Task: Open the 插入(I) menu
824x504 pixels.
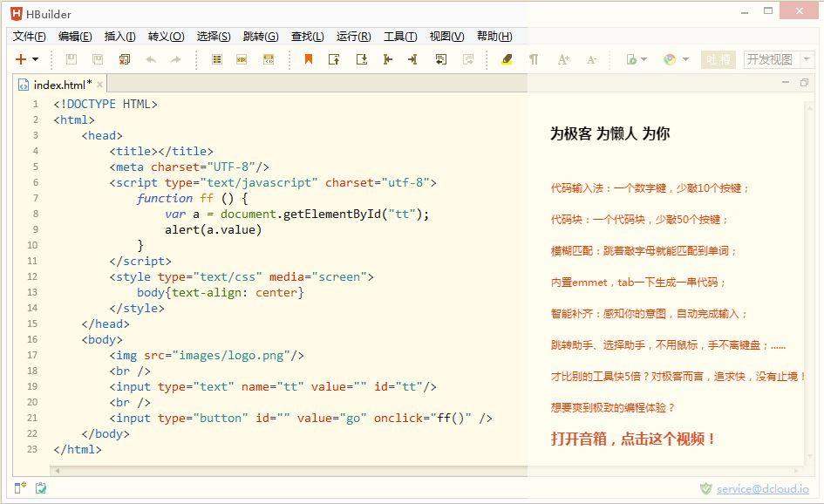Action: coord(119,37)
